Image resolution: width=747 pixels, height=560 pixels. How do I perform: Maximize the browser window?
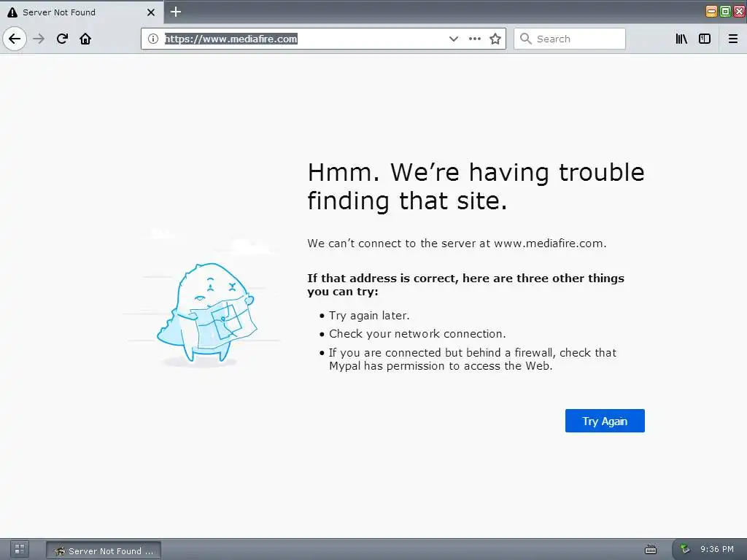(725, 12)
